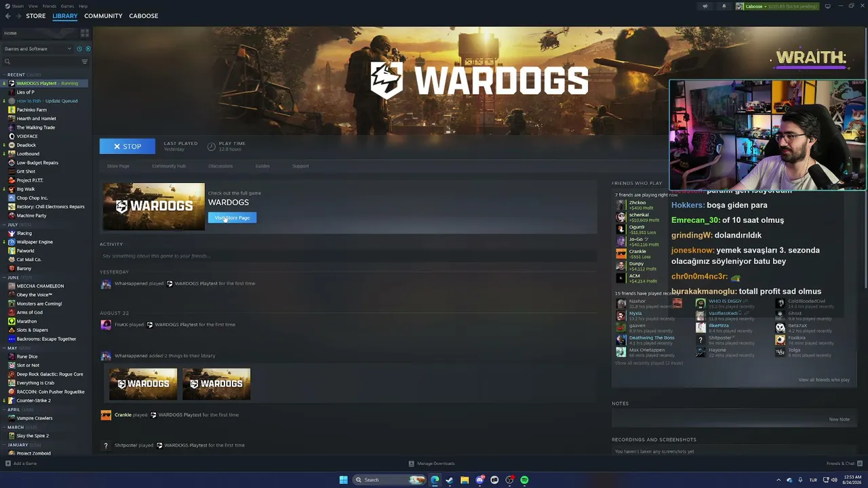Open the Help menu
The height and width of the screenshot is (488, 868).
coord(83,6)
